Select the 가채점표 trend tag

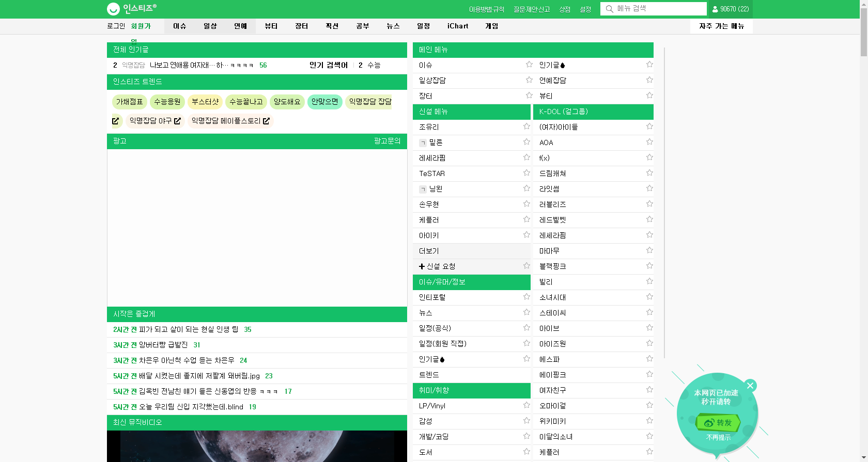point(129,102)
